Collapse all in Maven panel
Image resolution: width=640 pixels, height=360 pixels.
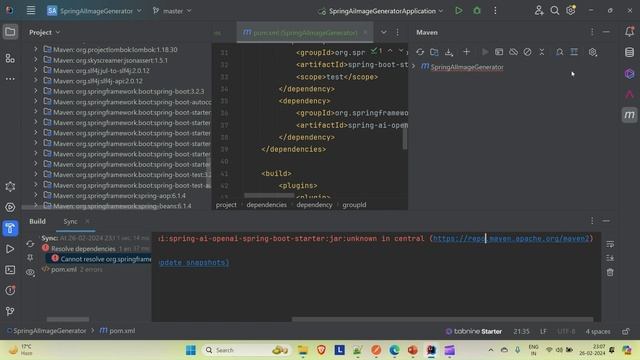[x=542, y=52]
